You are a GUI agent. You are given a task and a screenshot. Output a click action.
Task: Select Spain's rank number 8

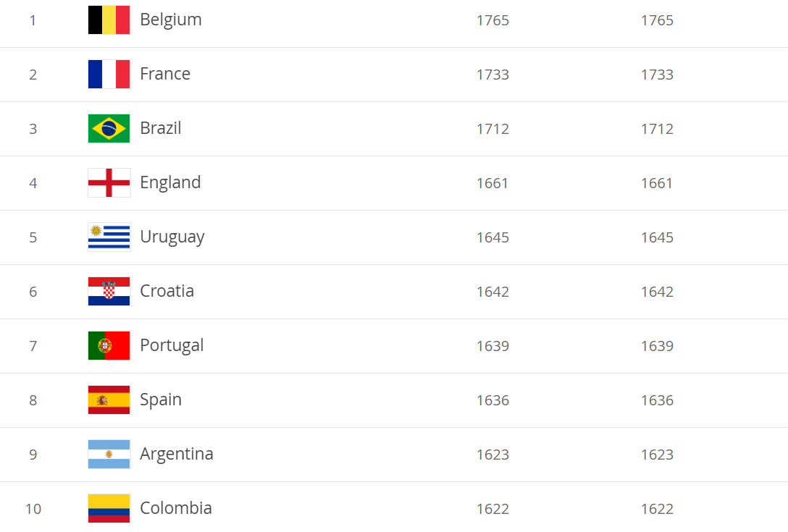(x=33, y=400)
